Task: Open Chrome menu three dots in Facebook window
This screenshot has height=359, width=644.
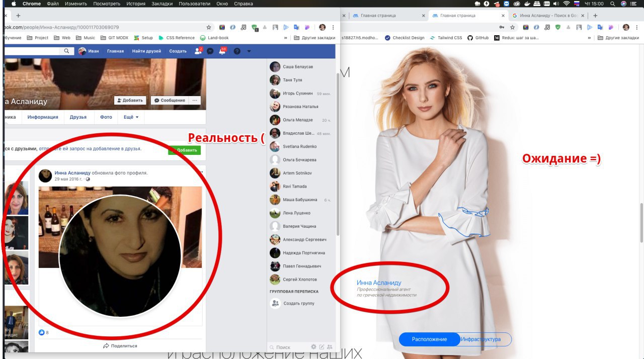Action: point(334,27)
